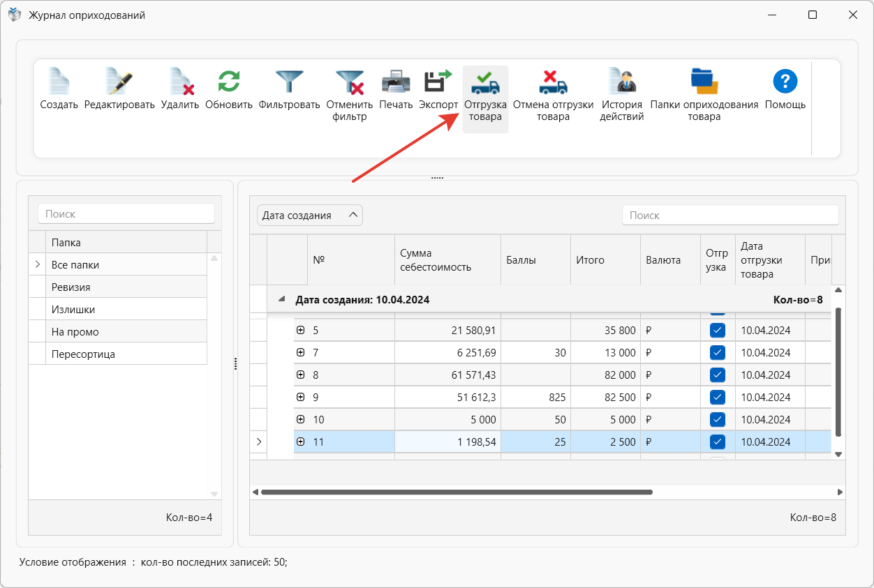The height and width of the screenshot is (588, 874).
Task: Toggle Отгрузка checkbox in row 11
Action: 718,442
